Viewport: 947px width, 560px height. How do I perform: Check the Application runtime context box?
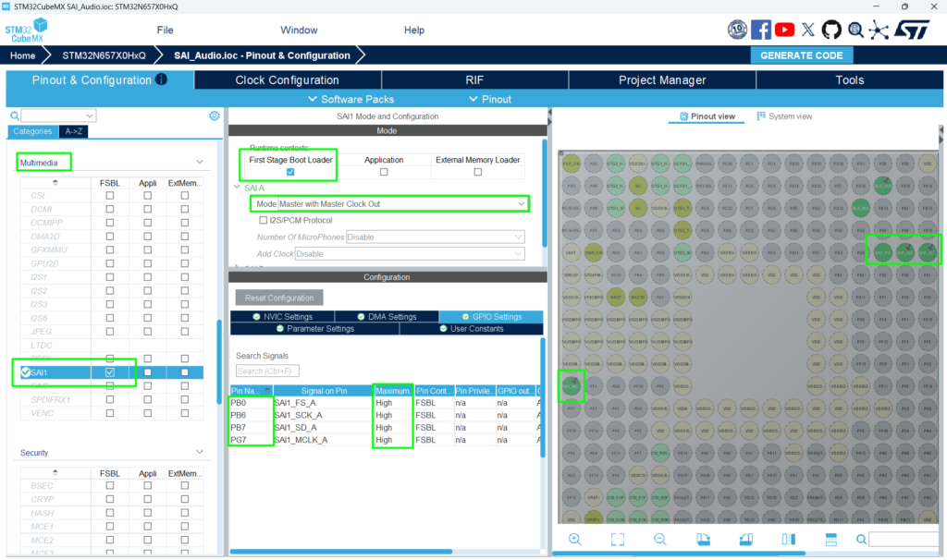(384, 172)
